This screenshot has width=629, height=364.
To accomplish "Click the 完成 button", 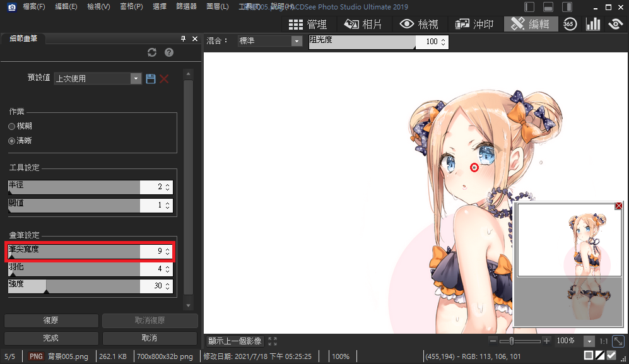I will click(x=51, y=338).
